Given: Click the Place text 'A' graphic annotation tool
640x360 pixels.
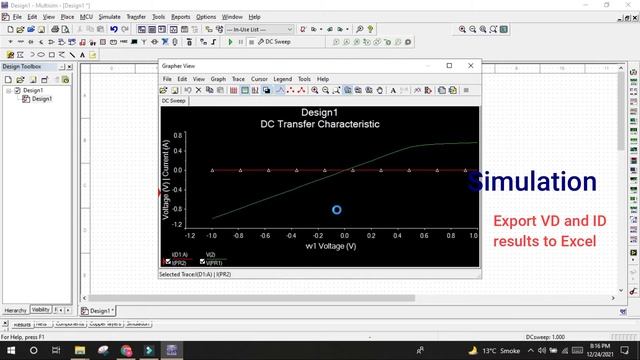Looking at the screenshot, I should coord(82,55).
